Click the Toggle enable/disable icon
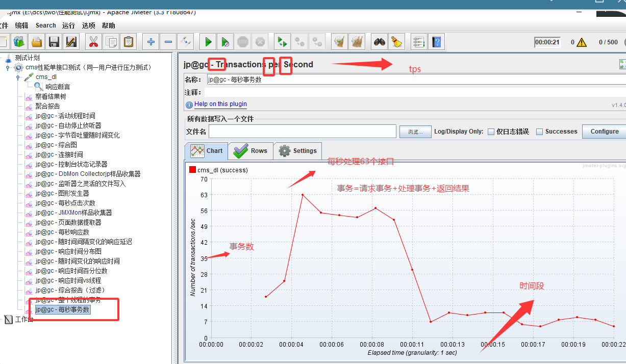626x364 pixels. [185, 42]
